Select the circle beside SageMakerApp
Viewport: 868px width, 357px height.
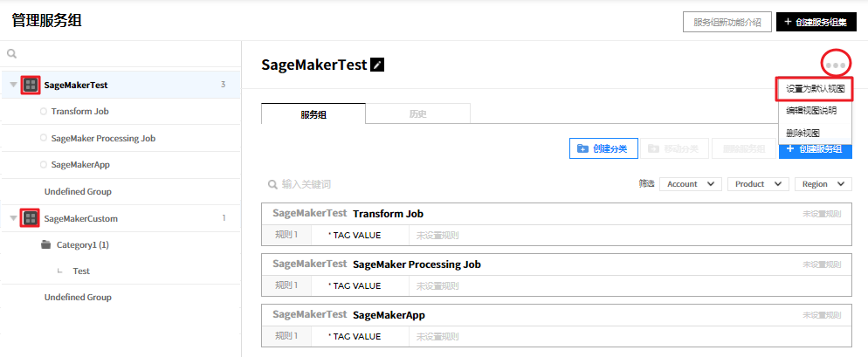43,164
